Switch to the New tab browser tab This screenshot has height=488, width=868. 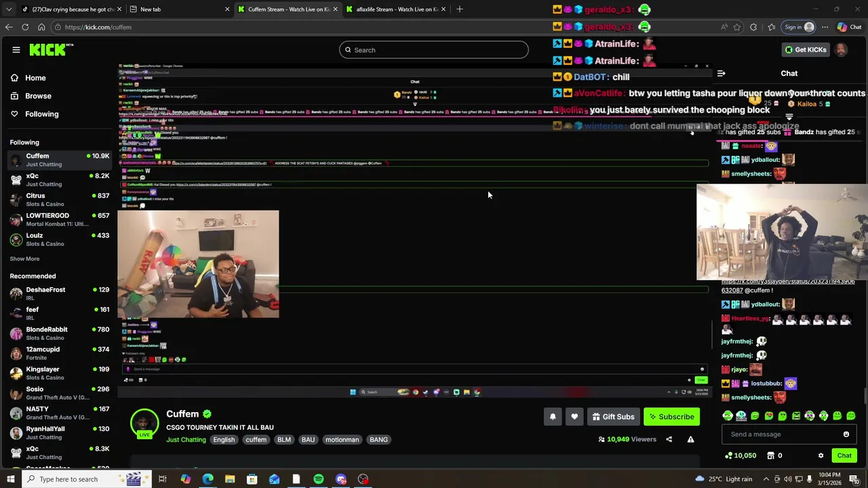[x=180, y=9]
